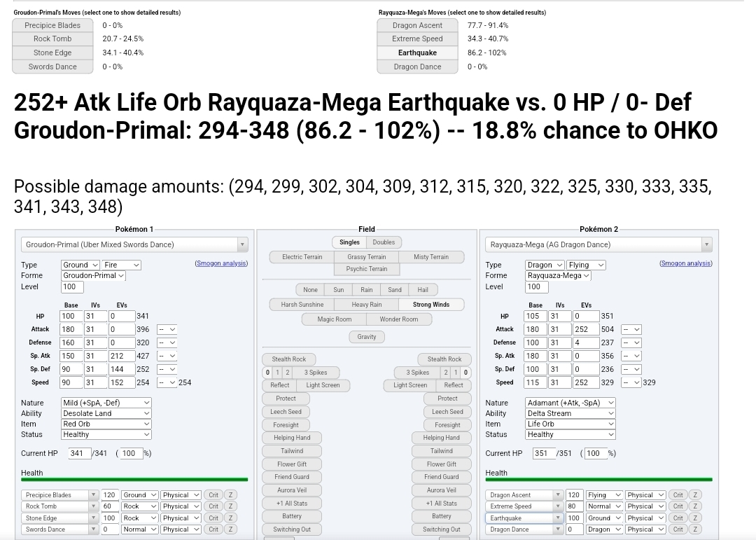Select 3 Spikes on left side

316,373
